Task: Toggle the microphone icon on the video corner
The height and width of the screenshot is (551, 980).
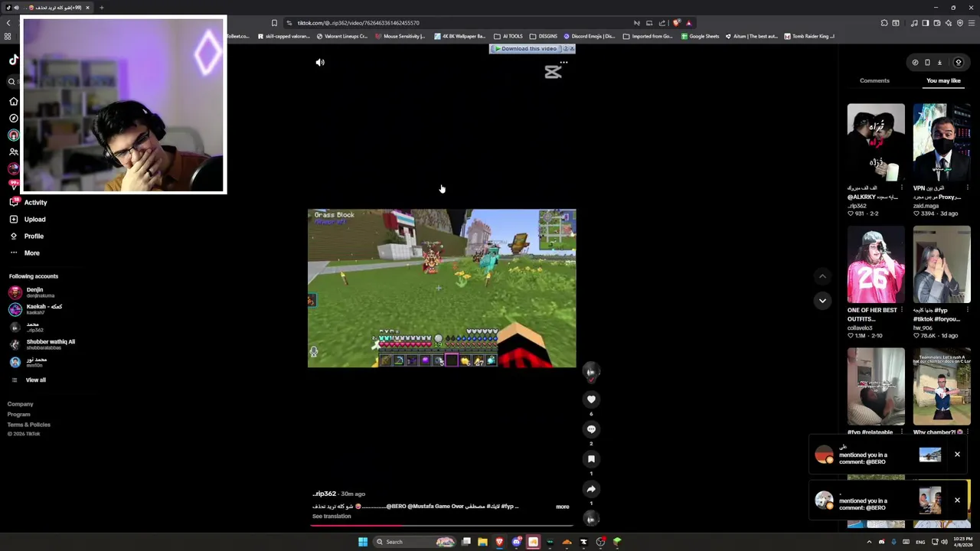Action: click(313, 352)
